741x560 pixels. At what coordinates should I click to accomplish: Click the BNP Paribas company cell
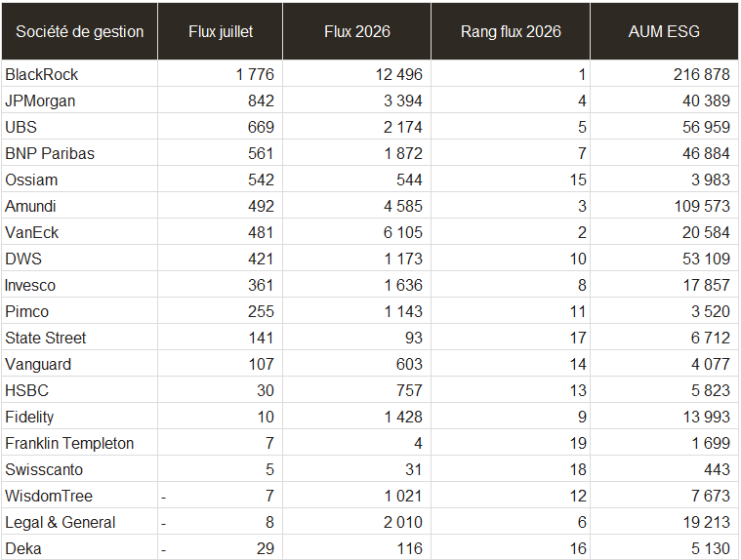(x=79, y=153)
